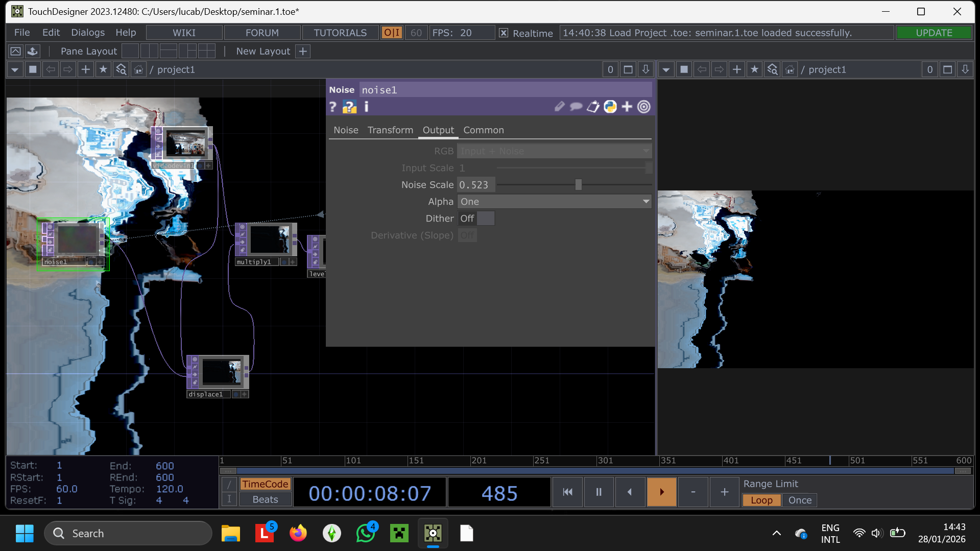Toggle the Dither Off switch

point(476,219)
